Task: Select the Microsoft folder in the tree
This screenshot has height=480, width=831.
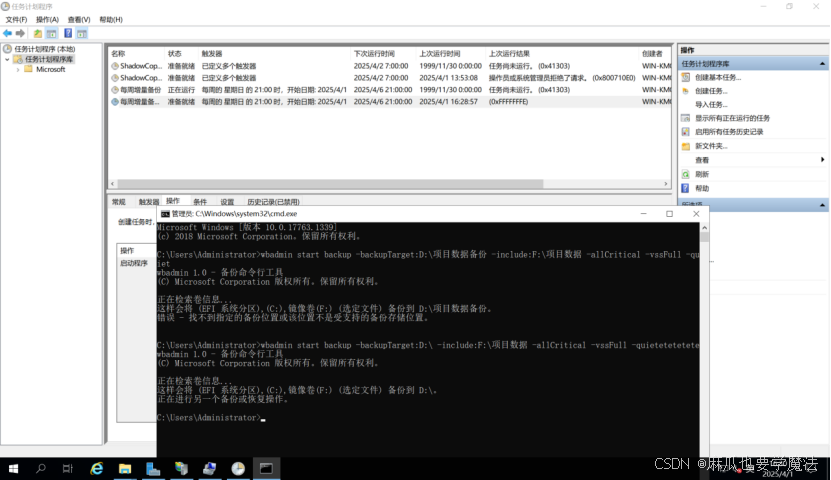Action: [x=50, y=69]
